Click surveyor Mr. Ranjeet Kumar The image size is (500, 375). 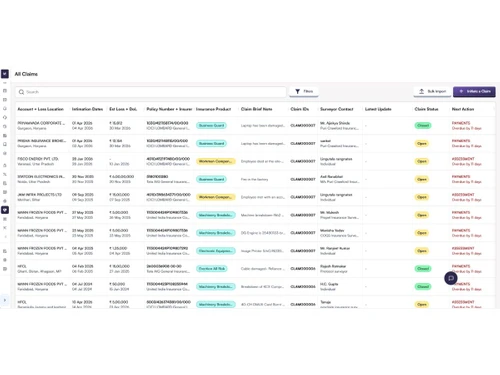pos(335,248)
